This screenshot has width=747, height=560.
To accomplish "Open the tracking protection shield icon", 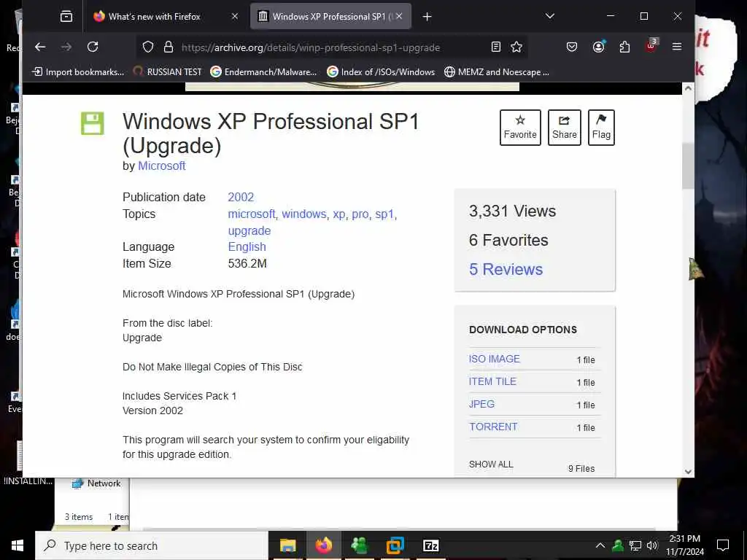I will pyautogui.click(x=148, y=47).
